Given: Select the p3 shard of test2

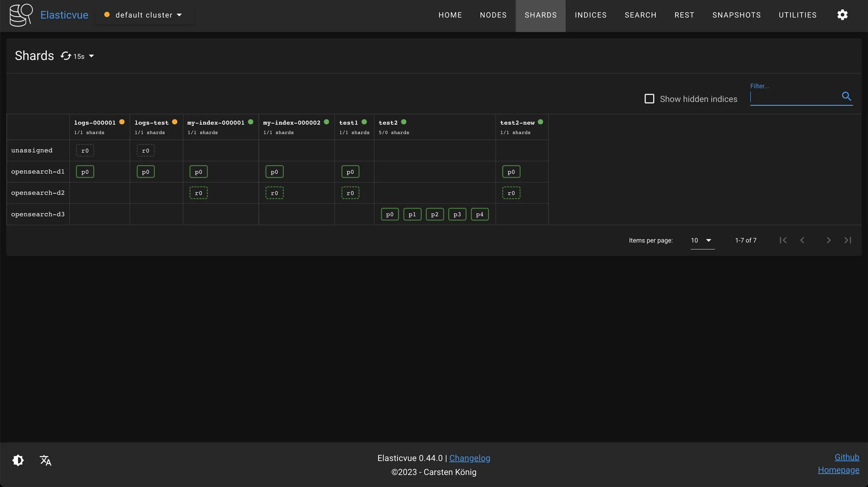Looking at the screenshot, I should pyautogui.click(x=457, y=214).
